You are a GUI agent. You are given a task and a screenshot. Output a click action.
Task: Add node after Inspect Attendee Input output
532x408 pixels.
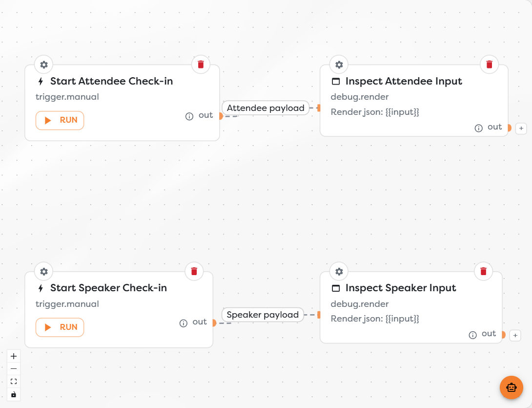click(521, 129)
